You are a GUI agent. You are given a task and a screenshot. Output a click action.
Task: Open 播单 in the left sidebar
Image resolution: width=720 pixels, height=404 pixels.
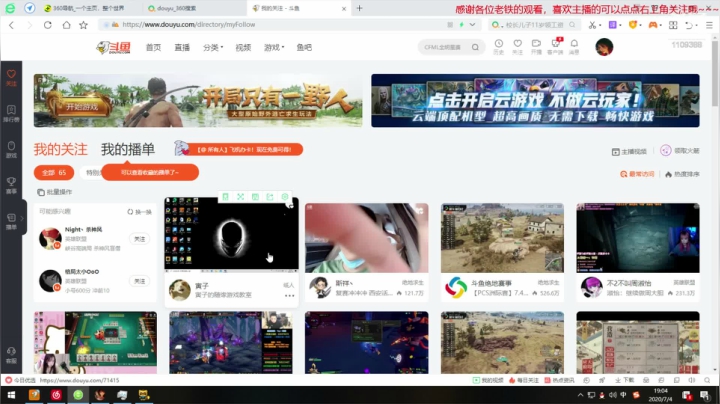pyautogui.click(x=11, y=221)
